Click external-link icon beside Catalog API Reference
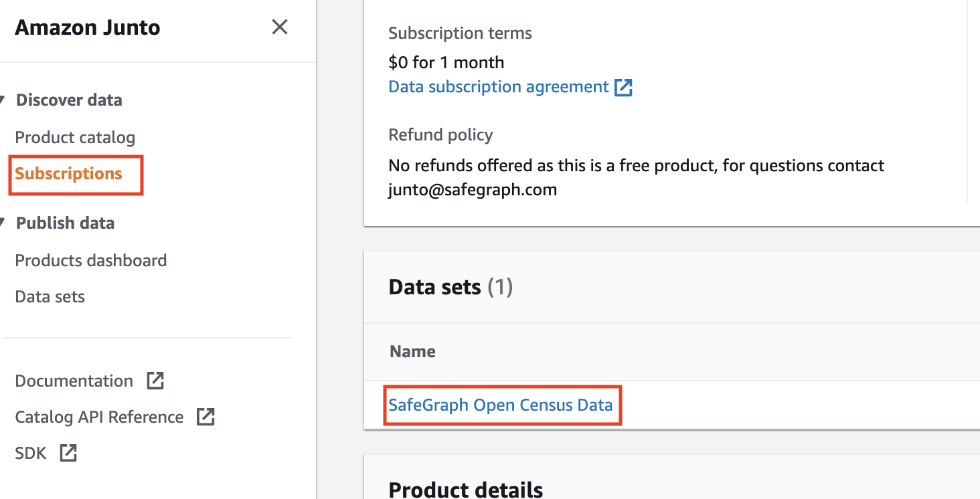980x499 pixels. coord(206,417)
